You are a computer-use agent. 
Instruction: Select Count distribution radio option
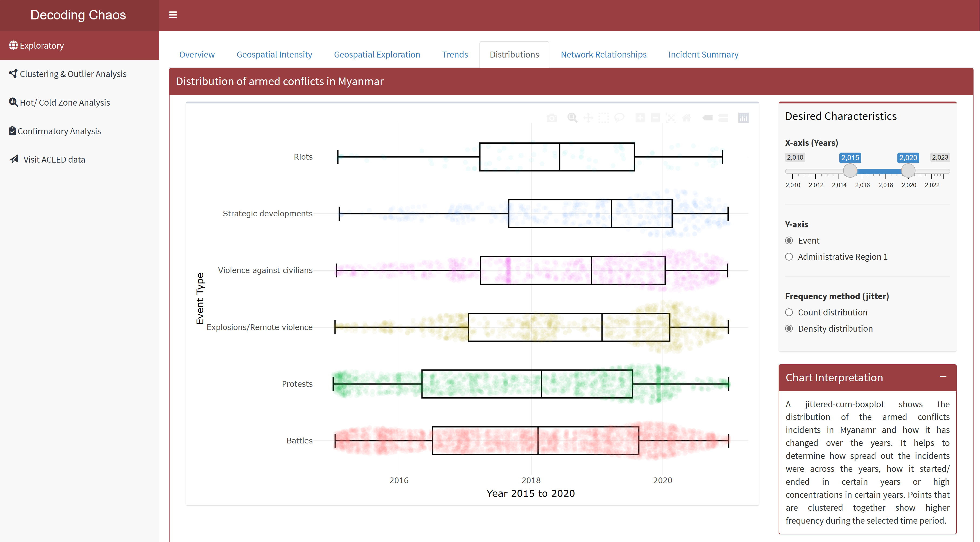tap(789, 312)
